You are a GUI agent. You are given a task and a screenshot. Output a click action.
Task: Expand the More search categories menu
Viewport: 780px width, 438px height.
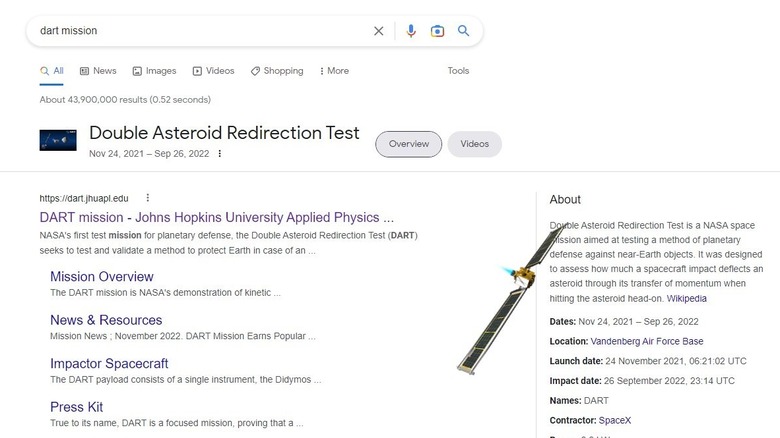[334, 71]
